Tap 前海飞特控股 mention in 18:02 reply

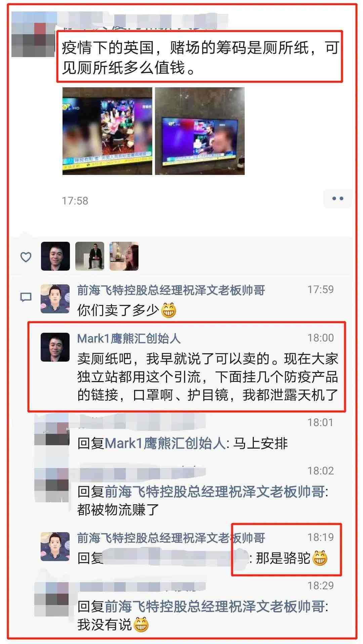[215, 492]
